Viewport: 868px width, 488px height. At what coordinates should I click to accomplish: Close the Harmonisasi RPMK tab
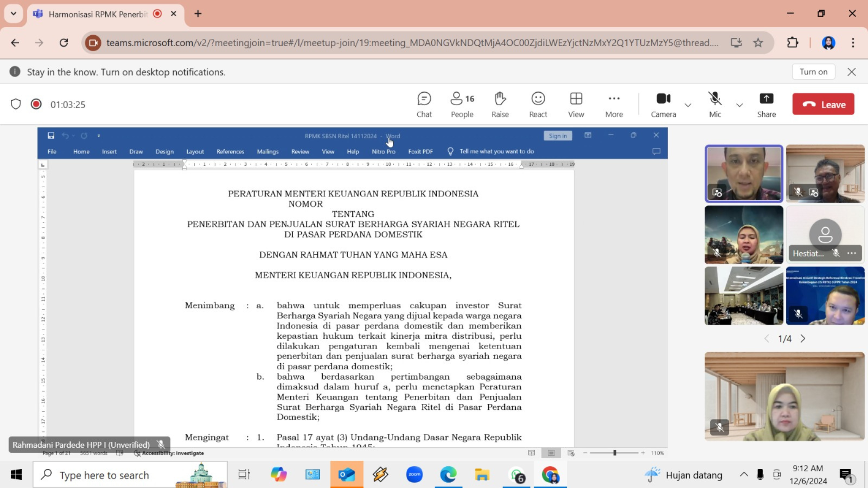[x=174, y=14]
